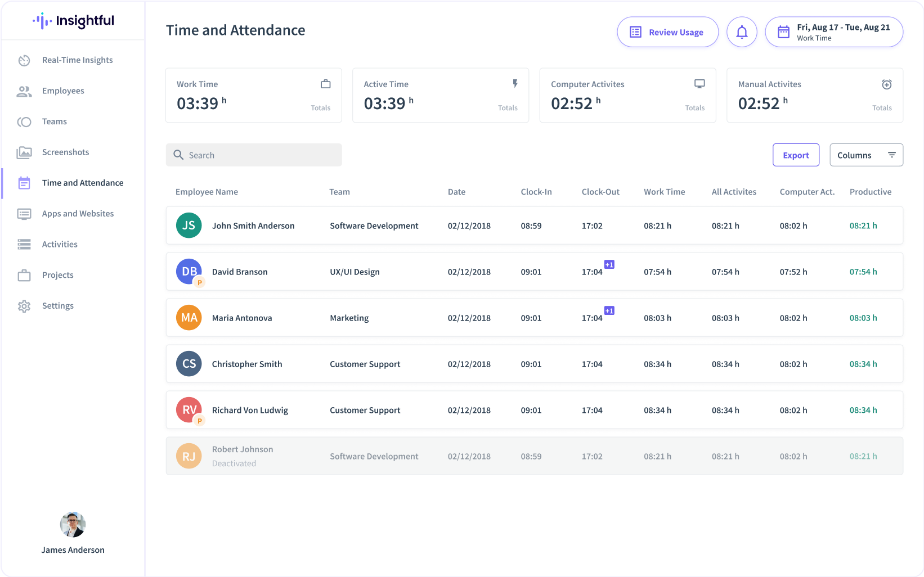Click the P productivity badge on Richard Von Ludwig

199,420
